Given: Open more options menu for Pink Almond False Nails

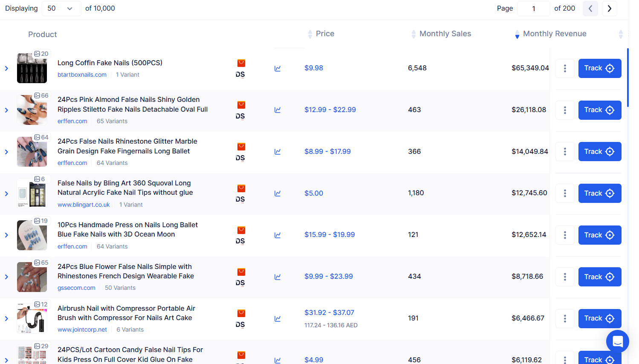Looking at the screenshot, I should (565, 110).
